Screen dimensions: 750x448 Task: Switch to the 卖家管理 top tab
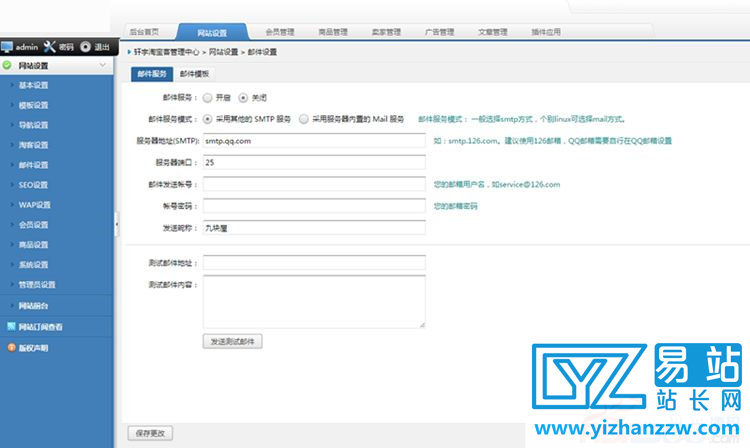coord(386,32)
